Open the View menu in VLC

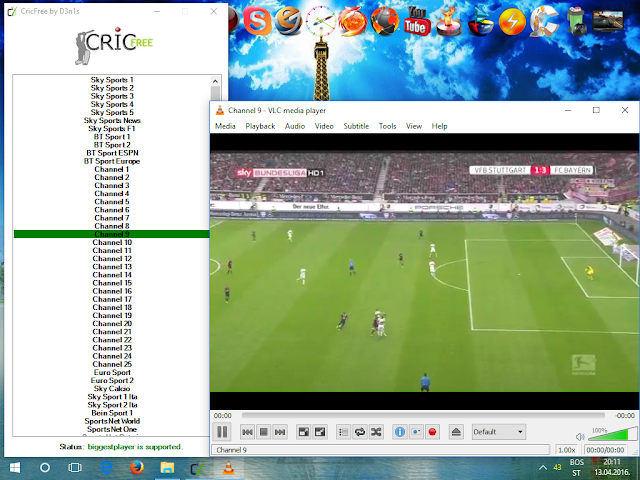(x=413, y=126)
